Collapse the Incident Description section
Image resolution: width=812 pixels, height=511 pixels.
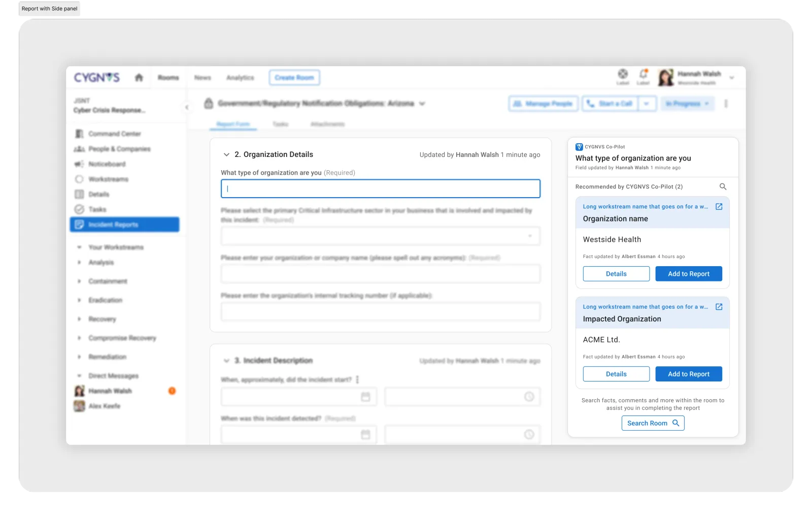coord(226,361)
